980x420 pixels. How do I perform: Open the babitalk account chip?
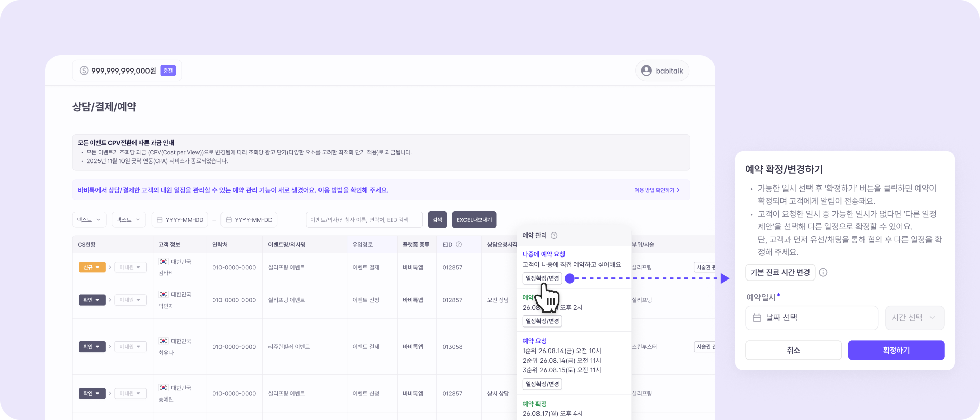662,71
